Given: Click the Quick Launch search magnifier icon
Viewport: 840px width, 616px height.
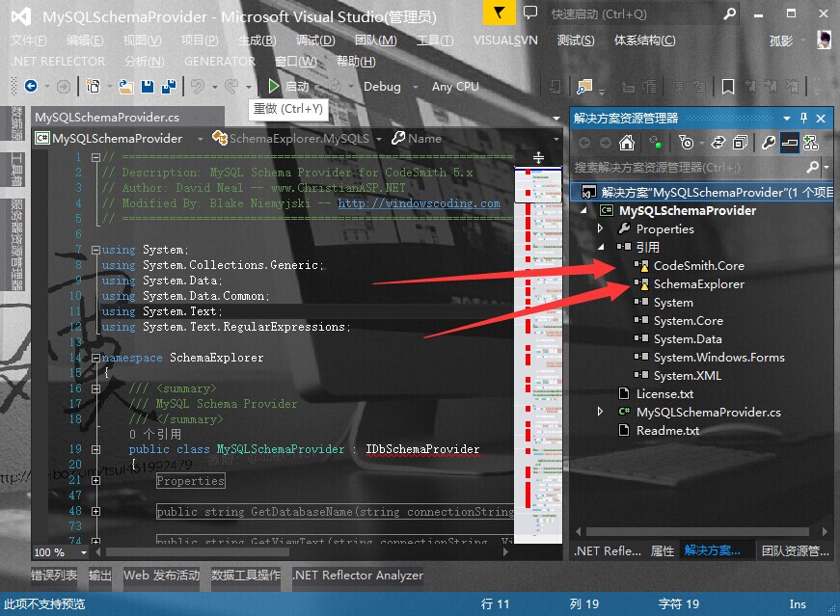Looking at the screenshot, I should point(730,13).
